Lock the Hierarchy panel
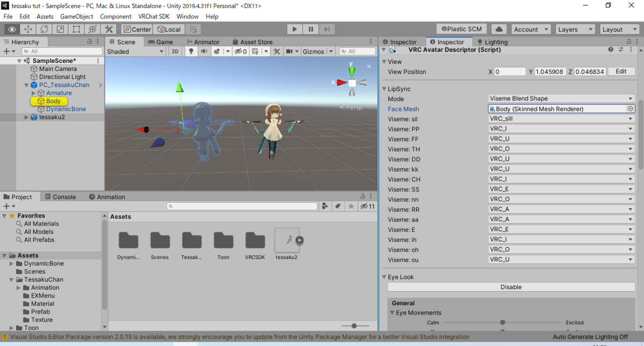Screen dimensions: 644x346 [90, 42]
